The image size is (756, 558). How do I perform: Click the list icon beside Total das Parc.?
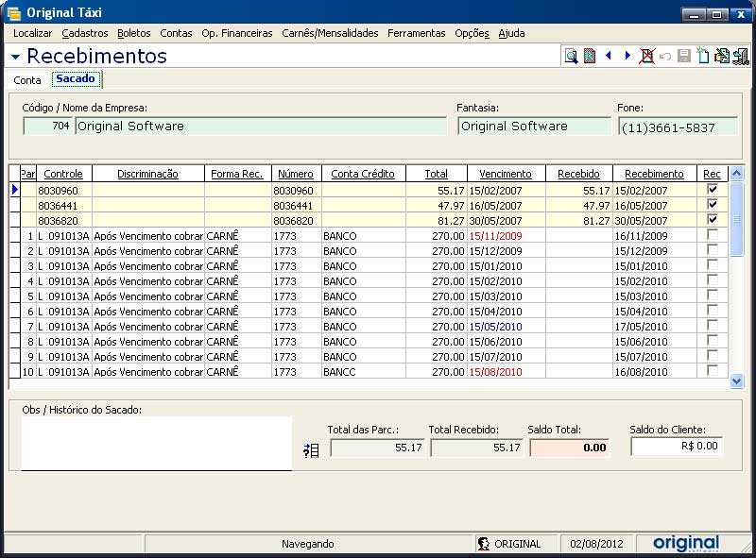[311, 450]
